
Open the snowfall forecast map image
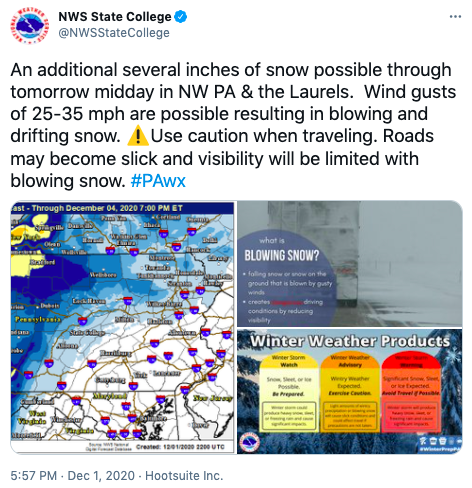coord(122,327)
